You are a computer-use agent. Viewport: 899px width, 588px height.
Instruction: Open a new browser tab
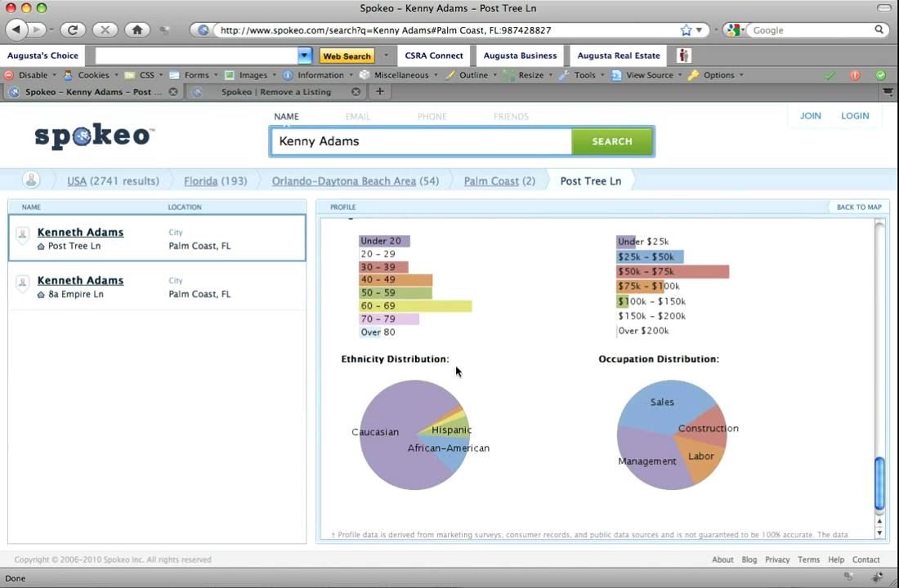(x=379, y=91)
